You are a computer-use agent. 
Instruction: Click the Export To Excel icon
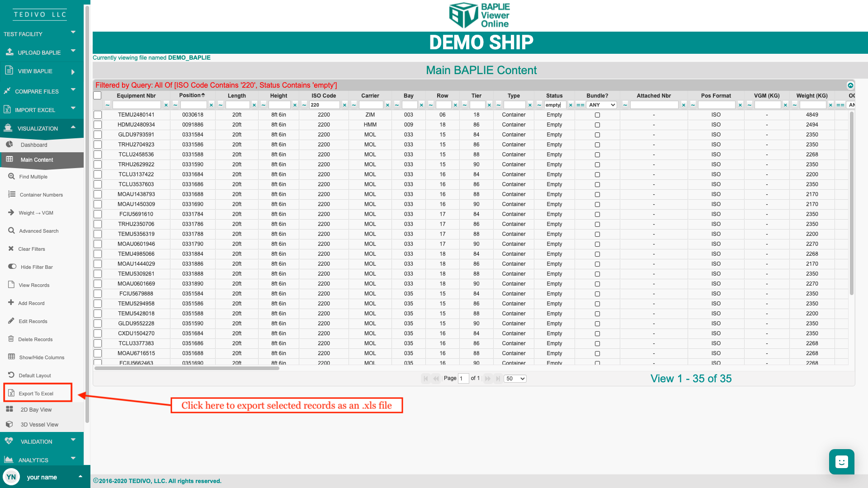pos(11,393)
